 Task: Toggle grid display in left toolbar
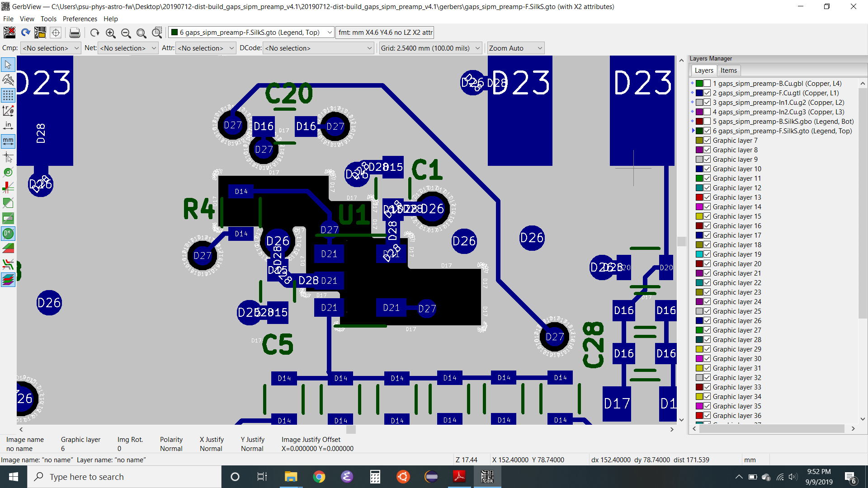coord(8,95)
